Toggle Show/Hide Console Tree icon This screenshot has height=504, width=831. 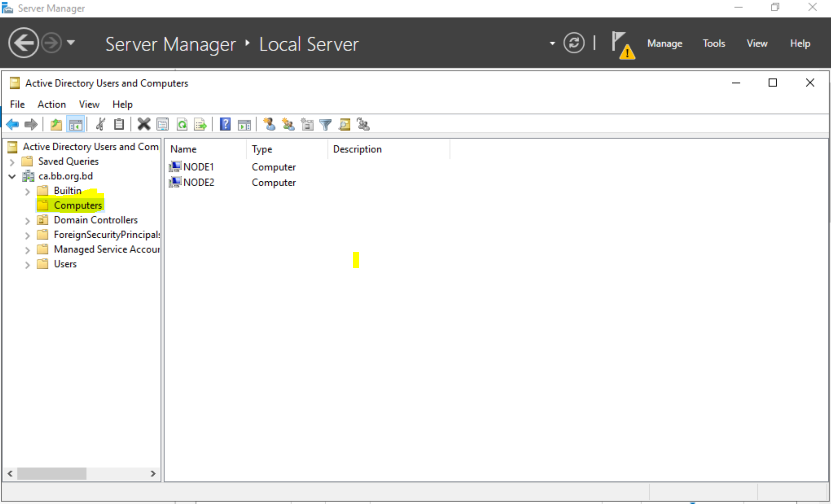coord(76,125)
